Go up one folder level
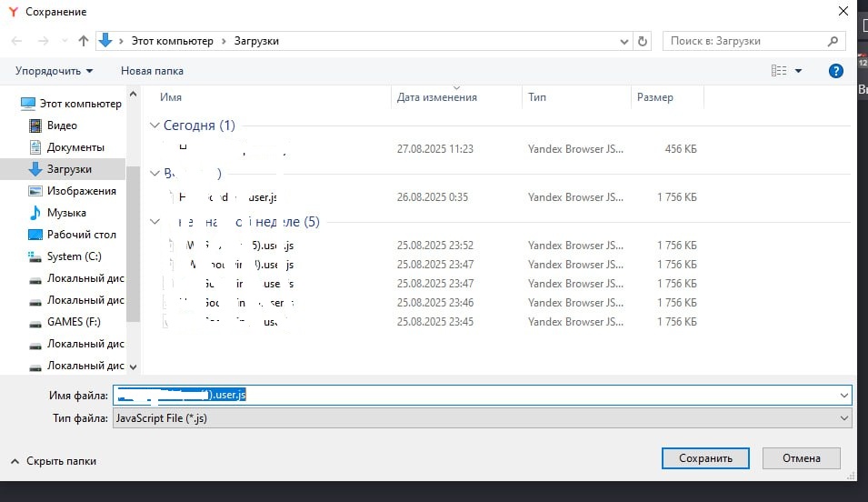The image size is (868, 502). pyautogui.click(x=84, y=40)
